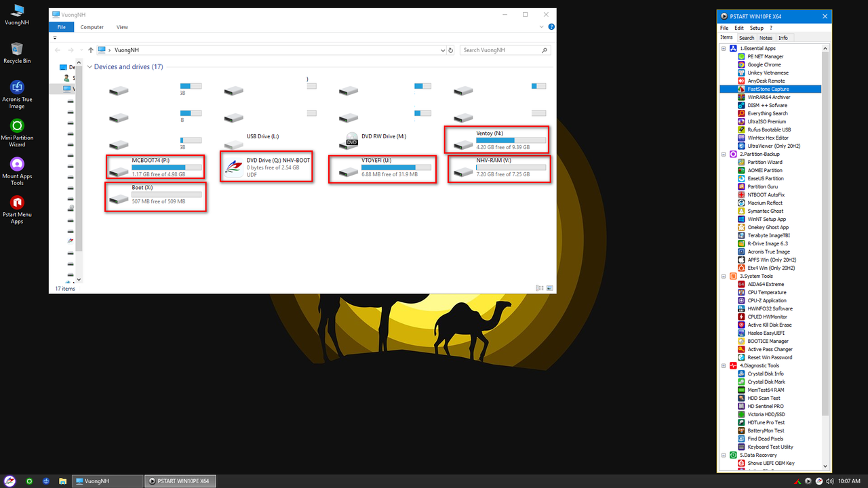Open address bar history dropdown
Screen dimensions: 868x488
(x=442, y=50)
